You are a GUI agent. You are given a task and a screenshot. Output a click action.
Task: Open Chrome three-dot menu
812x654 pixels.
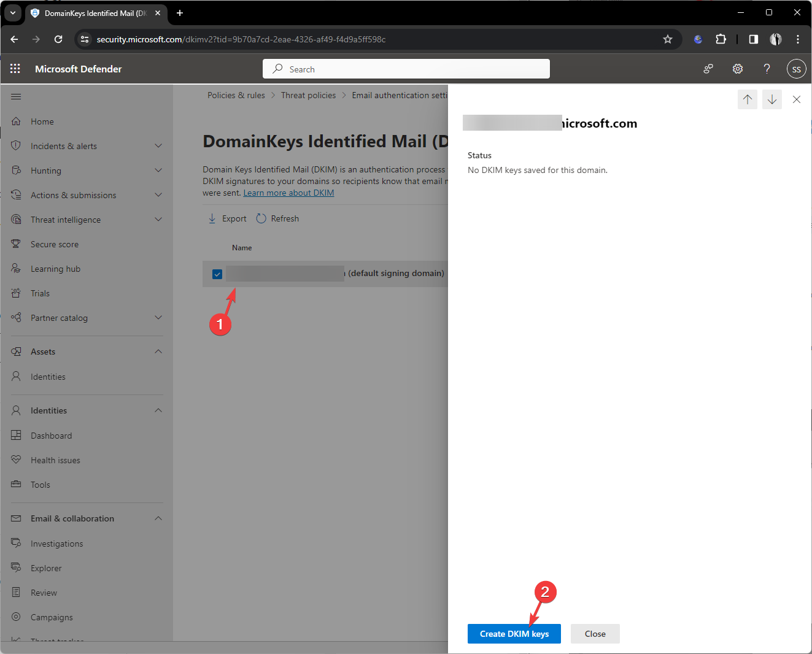(798, 39)
